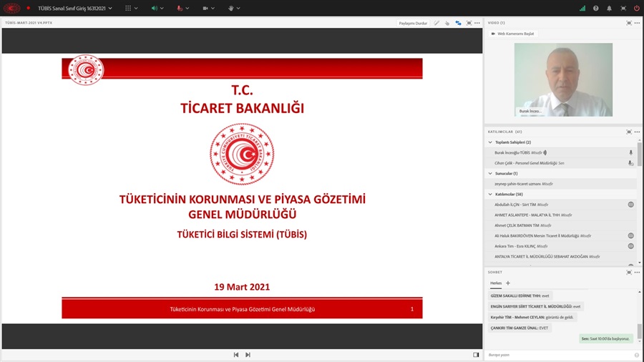Viewport: 644px width, 362px height.
Task: Select zeynep şahin-ticaret uzmanı in Sunucular
Action: pos(561,184)
